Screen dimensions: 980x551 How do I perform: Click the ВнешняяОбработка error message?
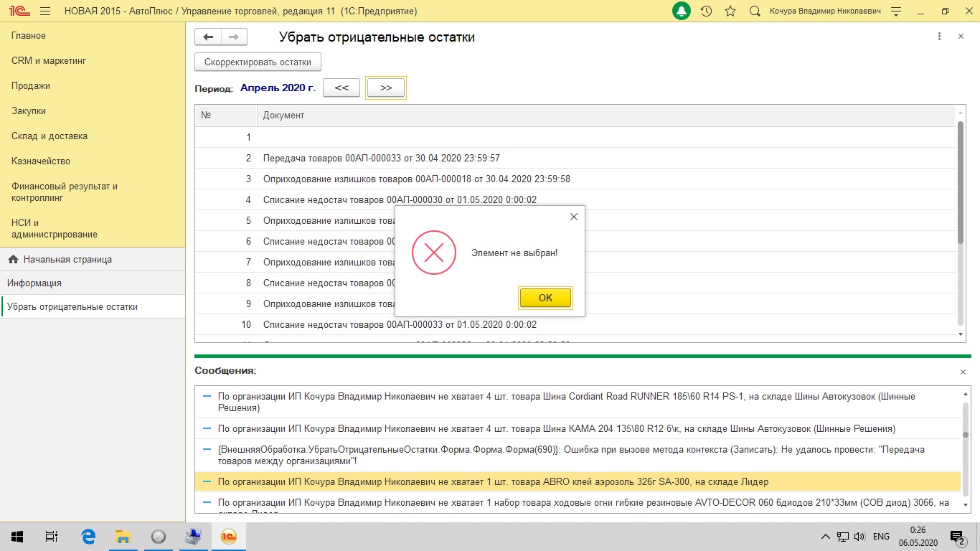click(x=578, y=455)
